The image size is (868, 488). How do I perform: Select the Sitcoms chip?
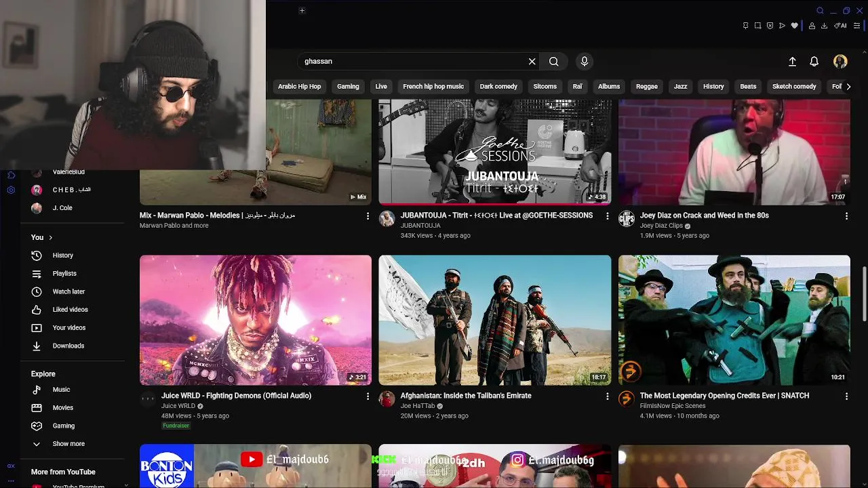pos(545,86)
